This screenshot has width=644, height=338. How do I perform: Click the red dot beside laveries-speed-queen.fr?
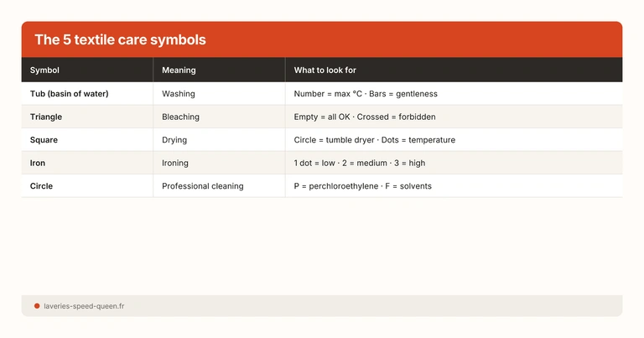(37, 306)
